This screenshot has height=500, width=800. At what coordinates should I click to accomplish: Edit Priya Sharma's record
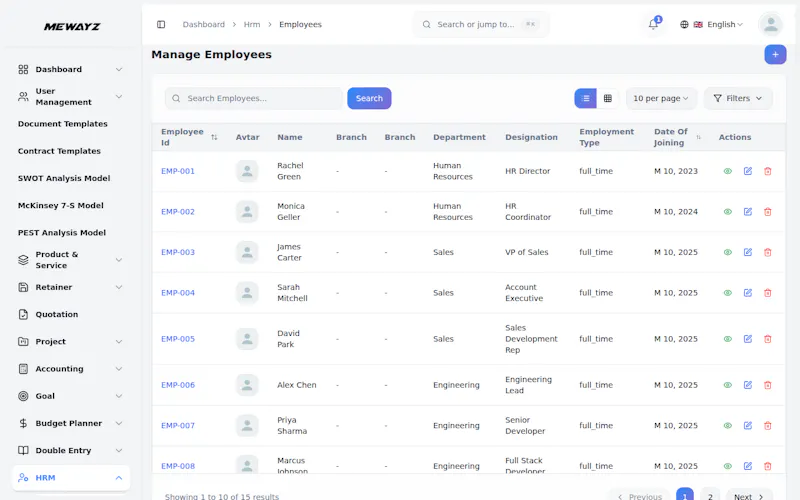[747, 426]
